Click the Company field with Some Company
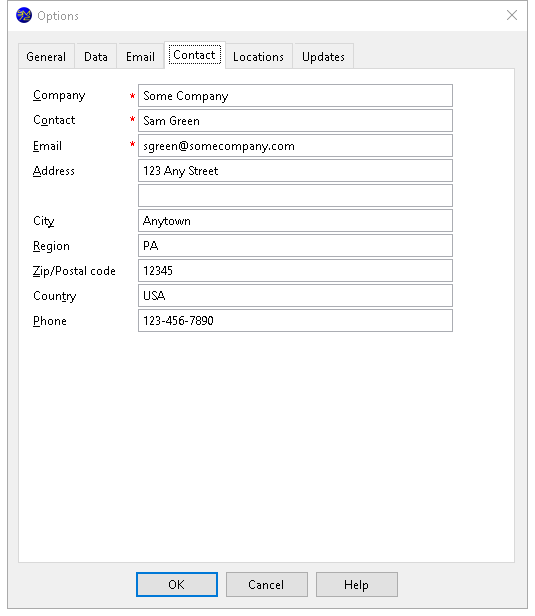Screen dimensions: 535x616 (x=295, y=95)
